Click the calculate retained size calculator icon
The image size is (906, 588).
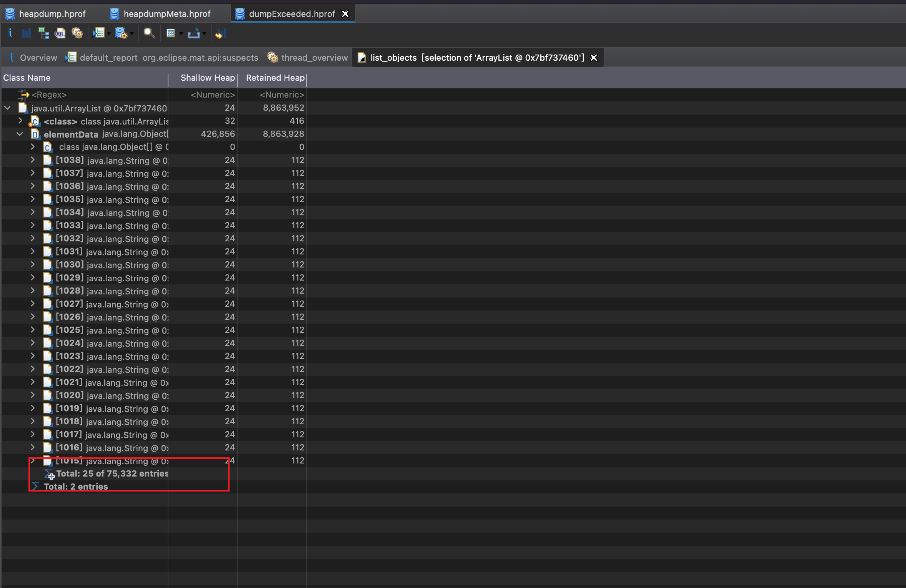coord(171,33)
